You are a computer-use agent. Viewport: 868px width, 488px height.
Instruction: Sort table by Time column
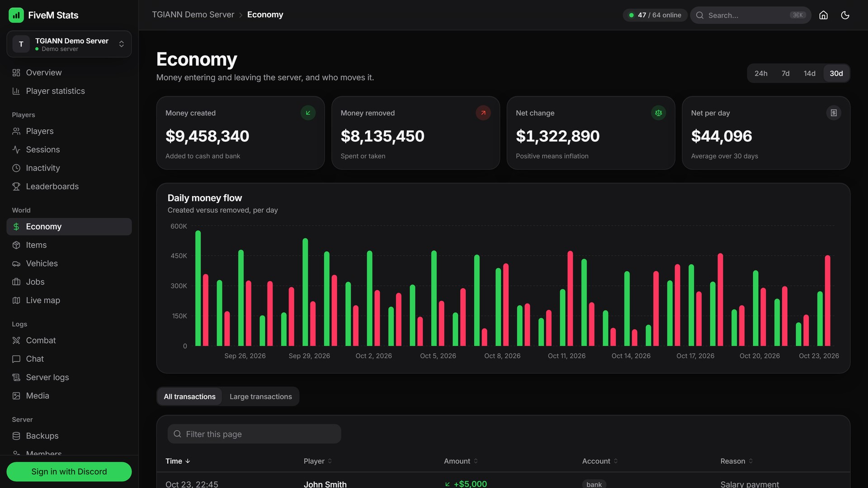point(178,461)
